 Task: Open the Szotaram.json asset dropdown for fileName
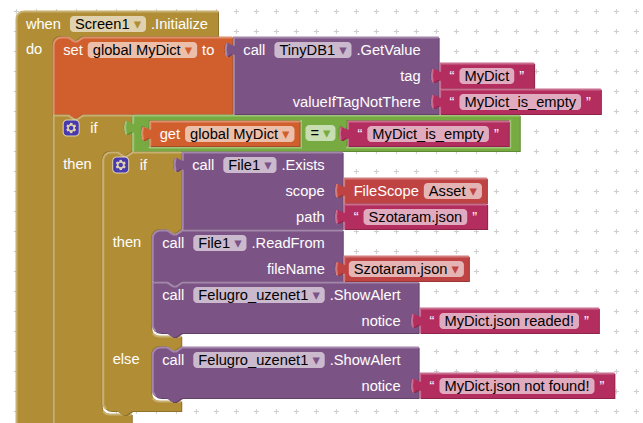point(406,269)
